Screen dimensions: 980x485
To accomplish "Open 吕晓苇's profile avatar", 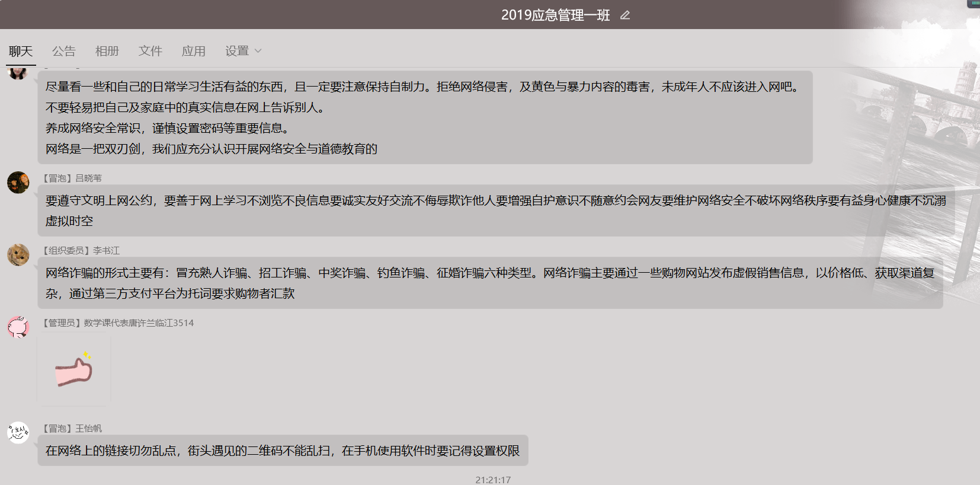I will (18, 183).
